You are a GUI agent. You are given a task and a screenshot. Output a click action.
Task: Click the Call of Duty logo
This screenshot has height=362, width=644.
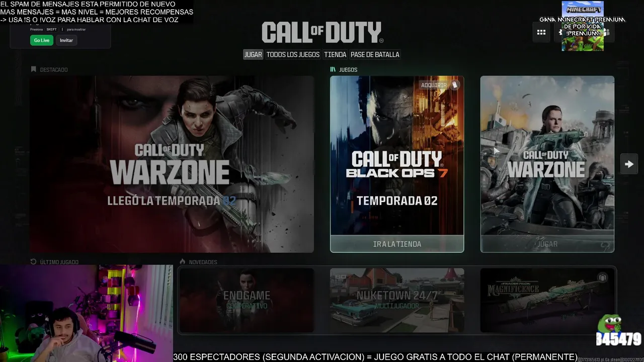pyautogui.click(x=322, y=33)
